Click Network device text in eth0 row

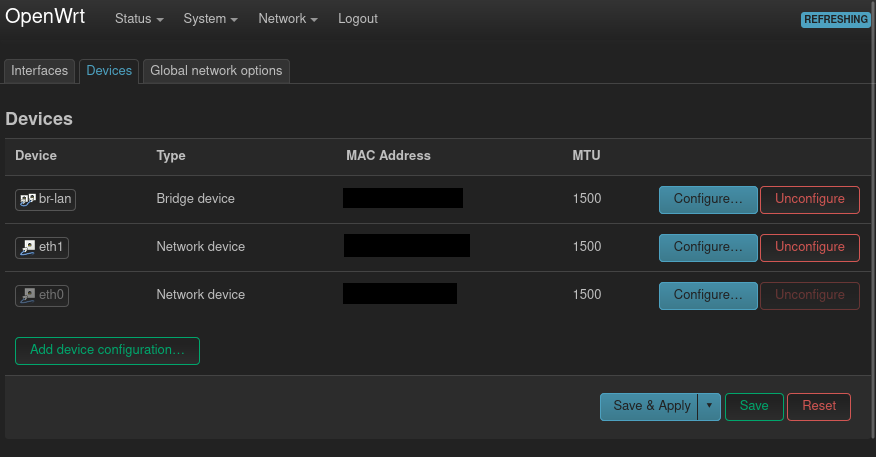point(201,294)
